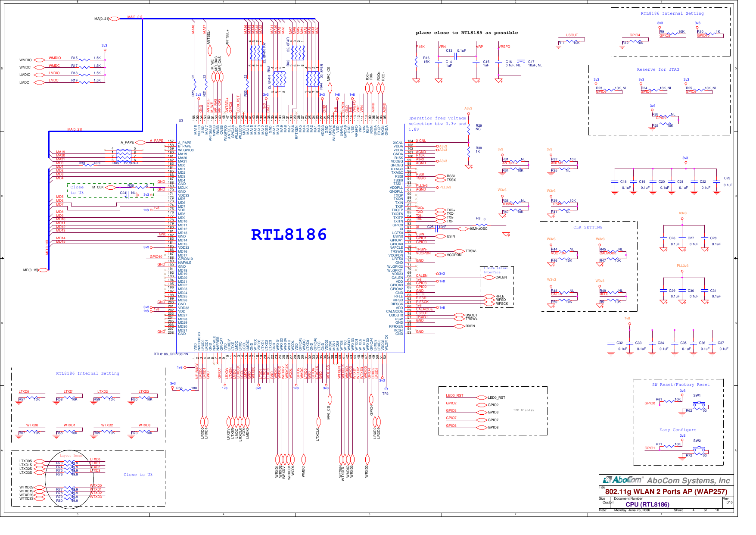Click the VCOPDN output port
The height and width of the screenshot is (535, 756).
point(441,255)
